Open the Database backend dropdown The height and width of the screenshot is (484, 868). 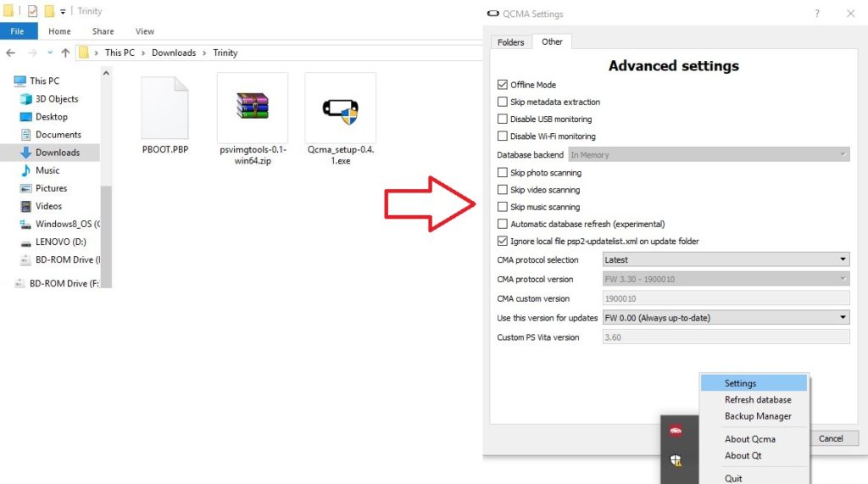[709, 155]
